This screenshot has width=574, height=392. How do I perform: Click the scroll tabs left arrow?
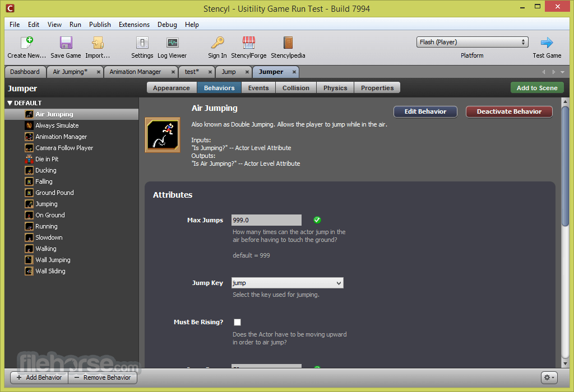[544, 72]
